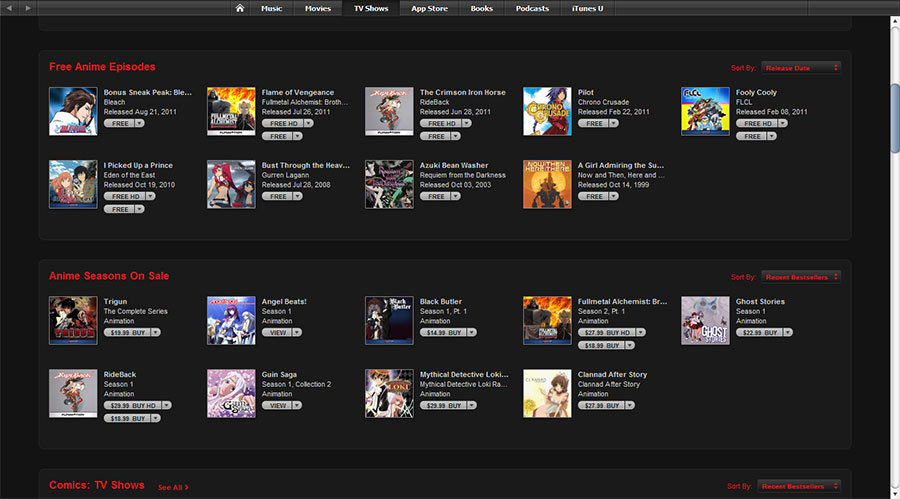Open the Black Butler season artwork
Screen dimensions: 900x499
coord(389,320)
